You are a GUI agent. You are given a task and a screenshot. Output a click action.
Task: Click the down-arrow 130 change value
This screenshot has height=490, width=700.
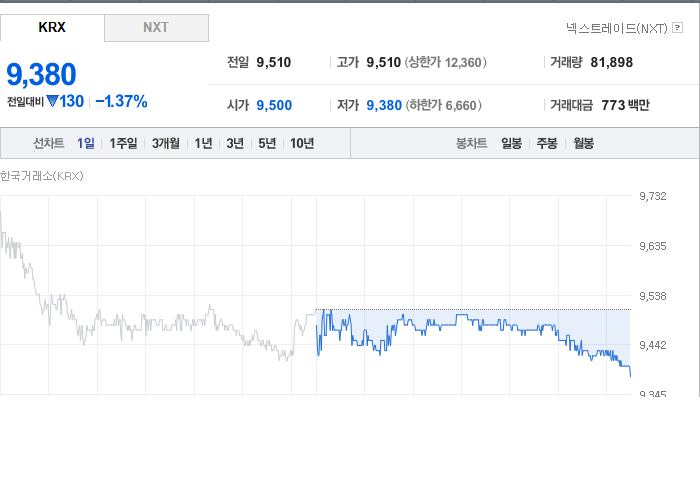tap(65, 101)
